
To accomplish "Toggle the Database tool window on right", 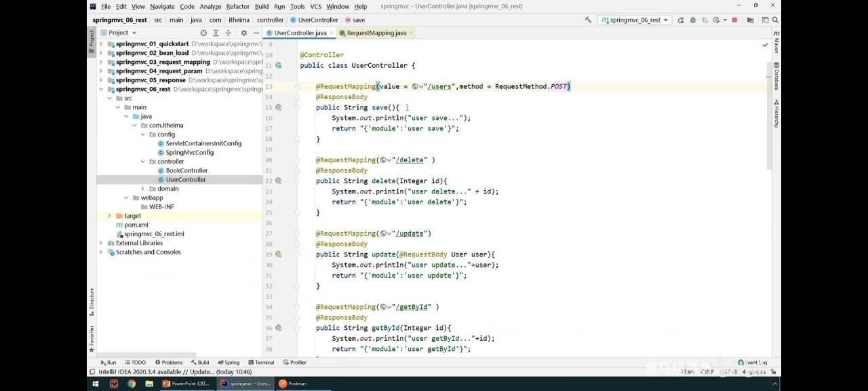I will (x=776, y=76).
